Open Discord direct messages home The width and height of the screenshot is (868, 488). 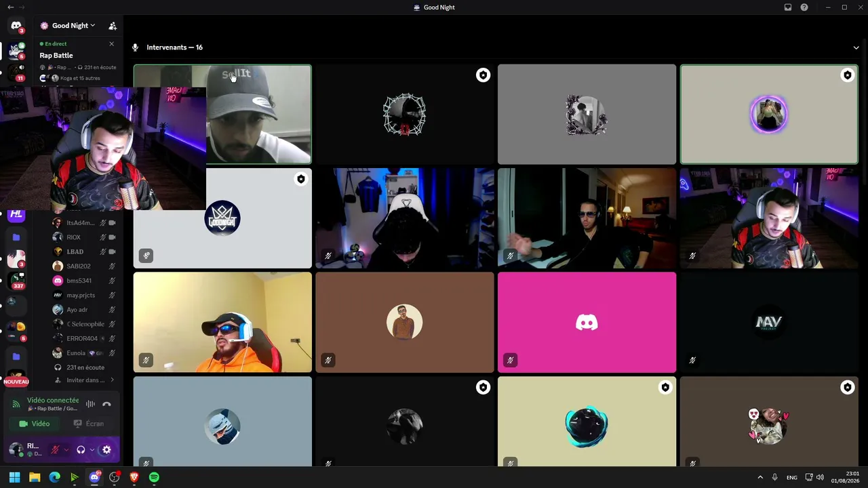click(16, 26)
